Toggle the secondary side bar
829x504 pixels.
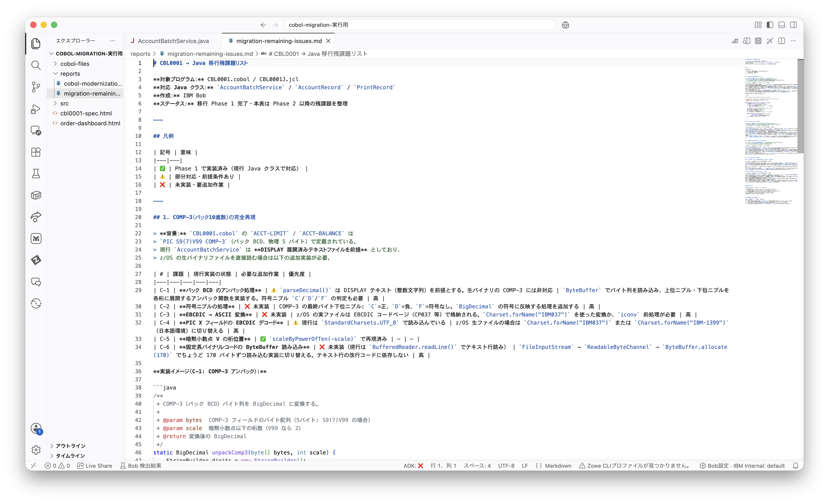point(793,25)
